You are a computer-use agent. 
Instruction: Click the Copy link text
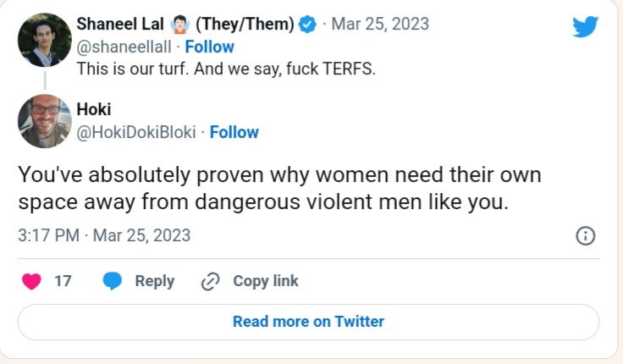[x=266, y=281]
